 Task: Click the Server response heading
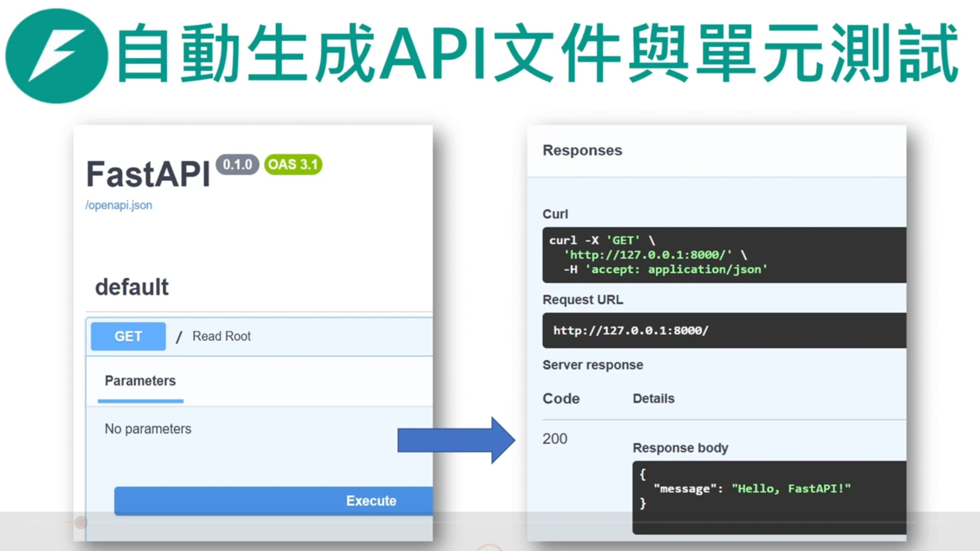(593, 365)
